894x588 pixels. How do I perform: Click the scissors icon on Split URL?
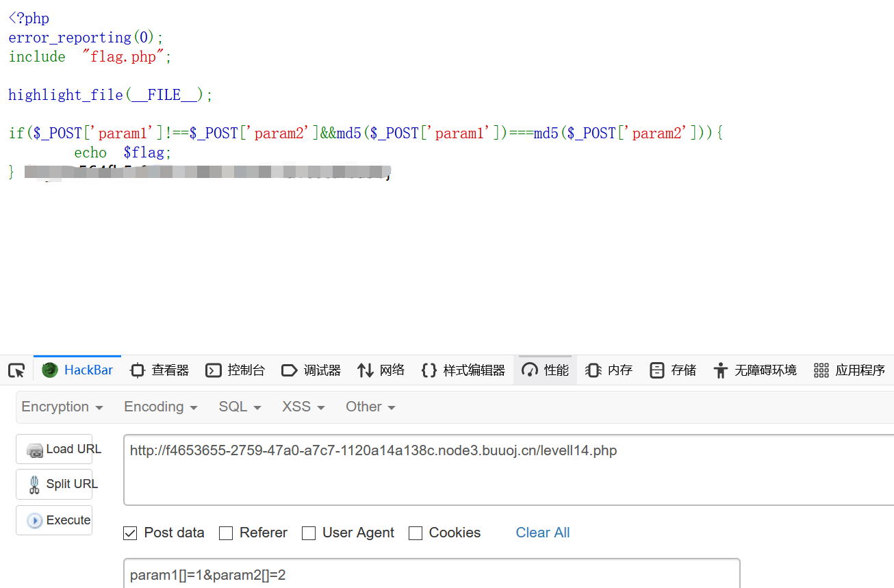pos(34,485)
